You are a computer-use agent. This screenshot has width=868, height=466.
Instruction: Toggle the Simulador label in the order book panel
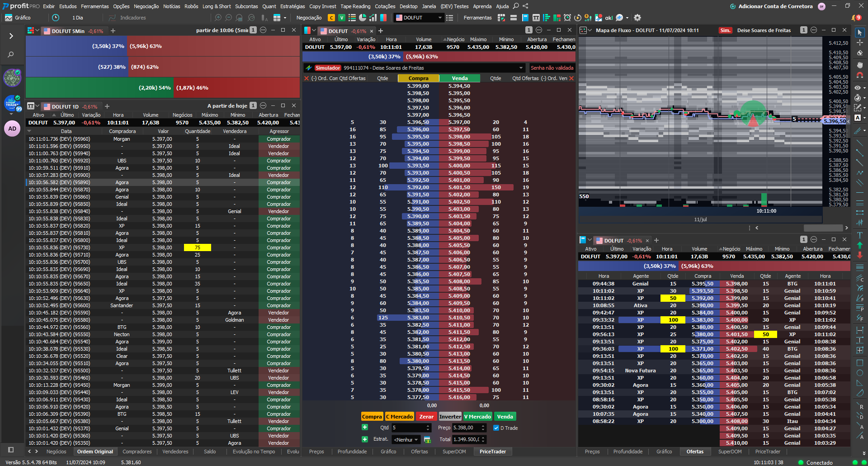(328, 68)
